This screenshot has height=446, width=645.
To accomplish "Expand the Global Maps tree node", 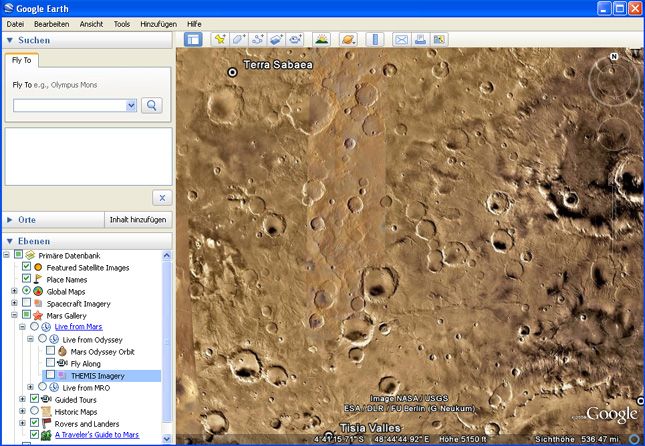I will (x=14, y=291).
